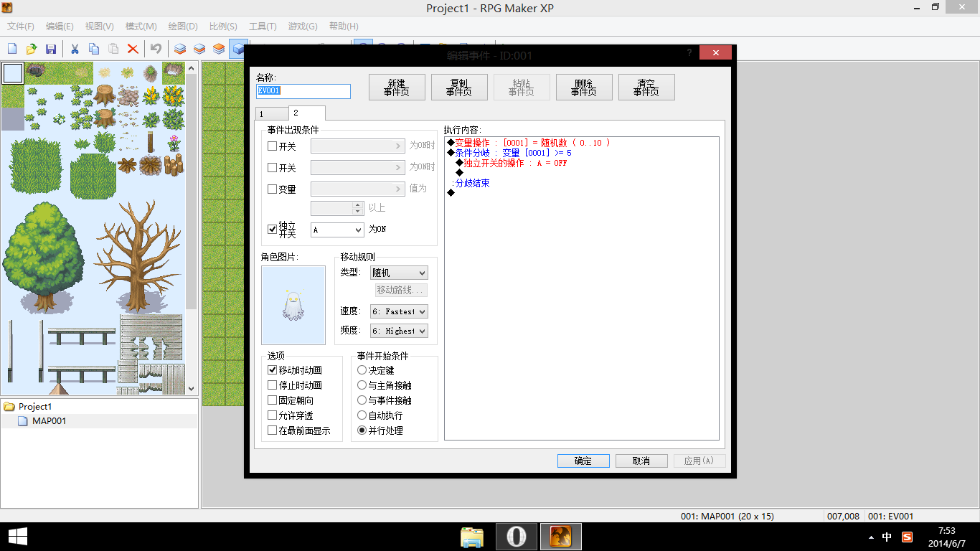Click the Paste clipboard icon
Viewport: 980px width, 551px height.
113,49
